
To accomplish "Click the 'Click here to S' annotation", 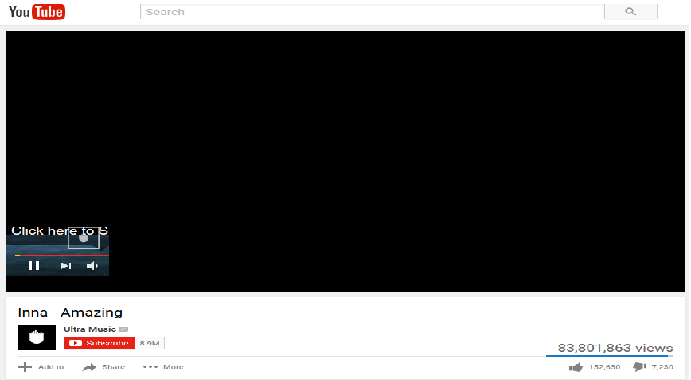I will (x=59, y=231).
